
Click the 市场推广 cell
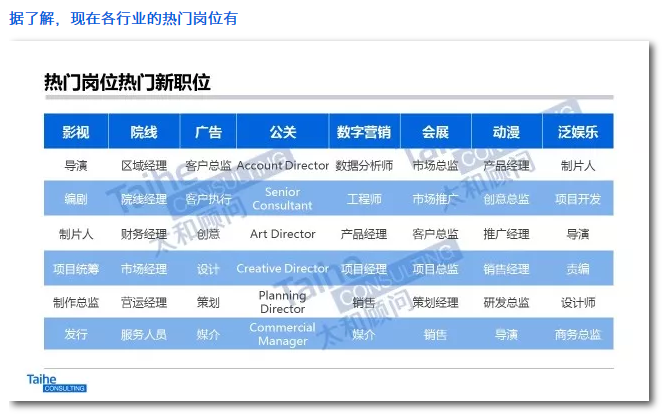435,199
